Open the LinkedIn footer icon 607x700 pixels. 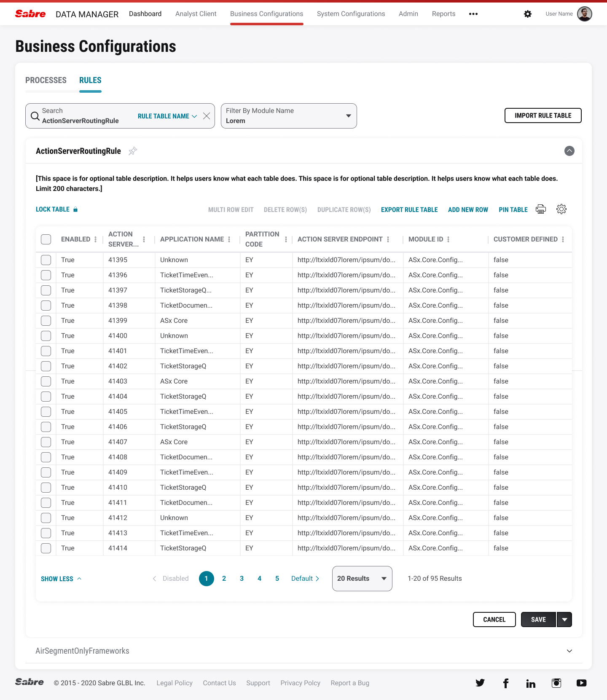[x=531, y=683]
